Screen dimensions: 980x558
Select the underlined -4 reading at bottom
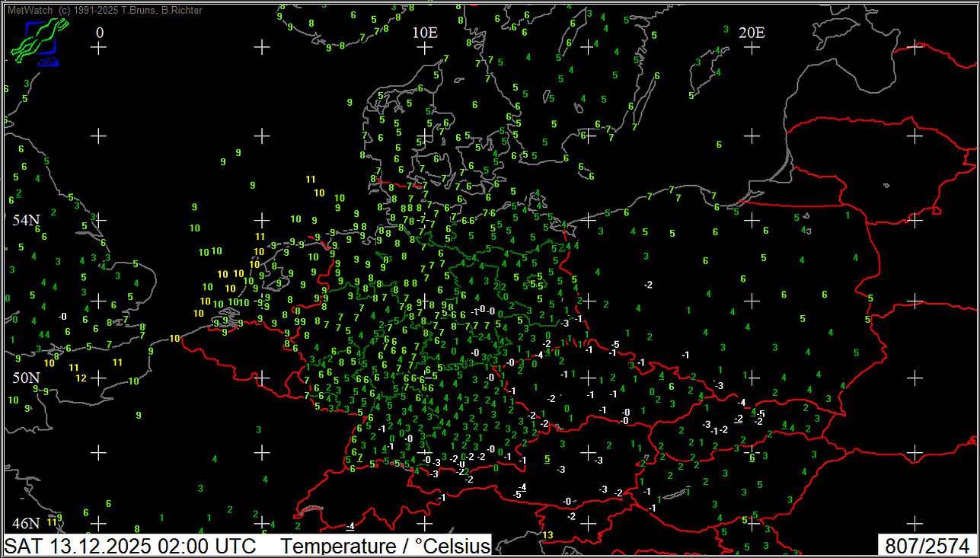(x=350, y=526)
